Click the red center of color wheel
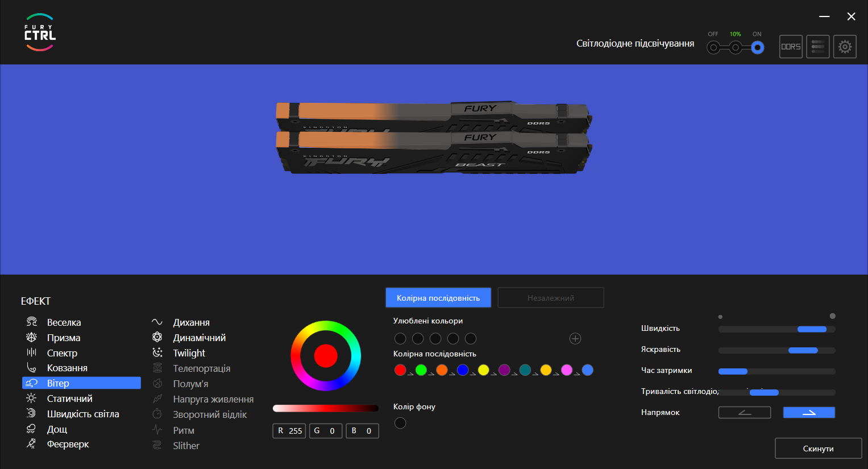868x469 pixels. [326, 356]
